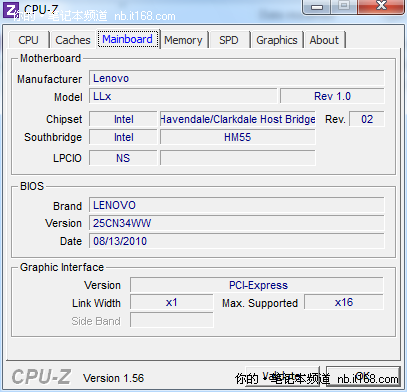This screenshot has width=407, height=392.
Task: Click the CPU-Z app icon in title bar
Action: pos(11,10)
